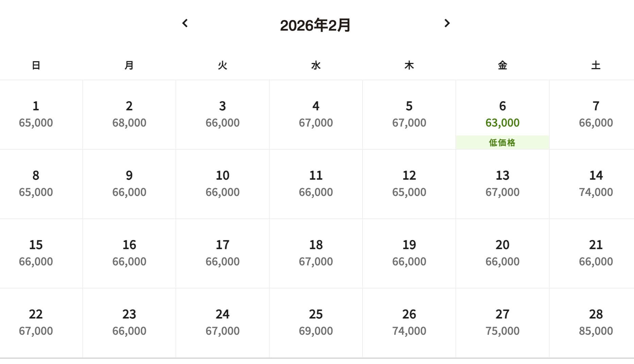Pick February 13 priced 67,000
The height and width of the screenshot is (364, 634).
tap(502, 184)
